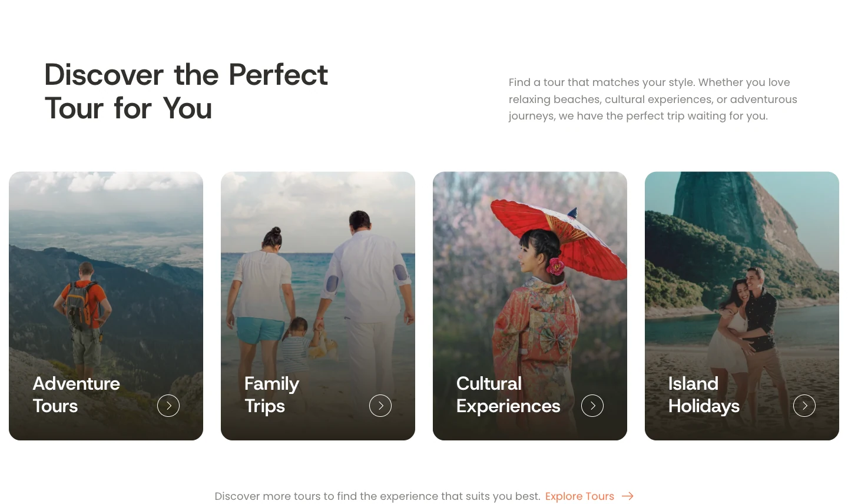Select the Family Trips card title

[272, 394]
